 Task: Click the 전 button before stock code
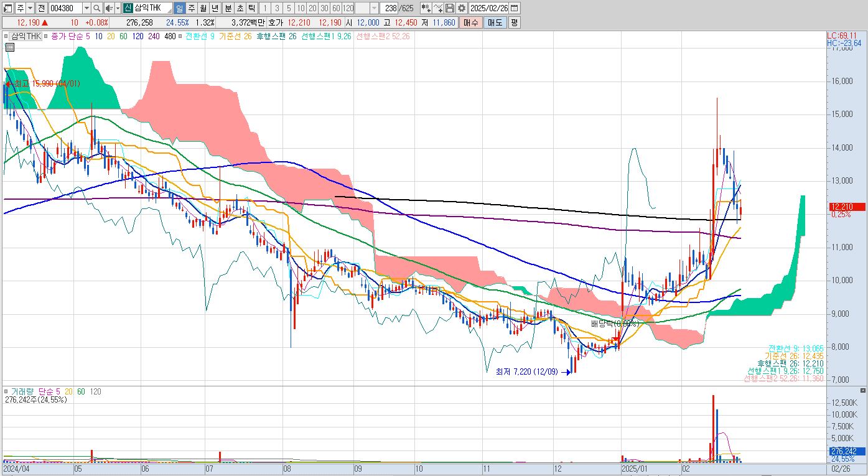coord(41,8)
